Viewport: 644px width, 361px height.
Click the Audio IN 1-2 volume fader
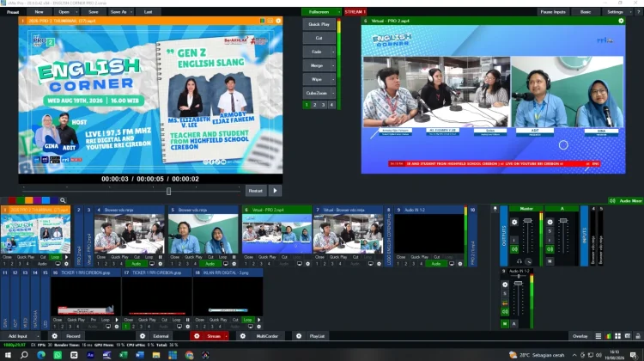[519, 284]
